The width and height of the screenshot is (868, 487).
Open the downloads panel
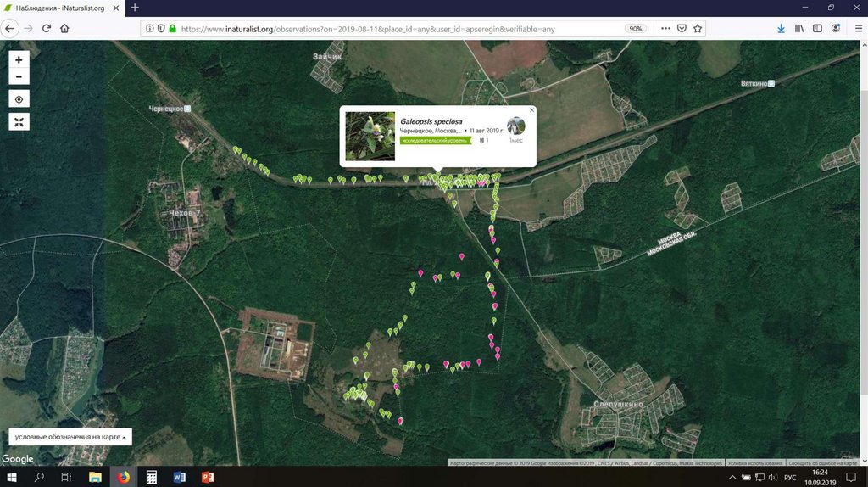coord(781,28)
